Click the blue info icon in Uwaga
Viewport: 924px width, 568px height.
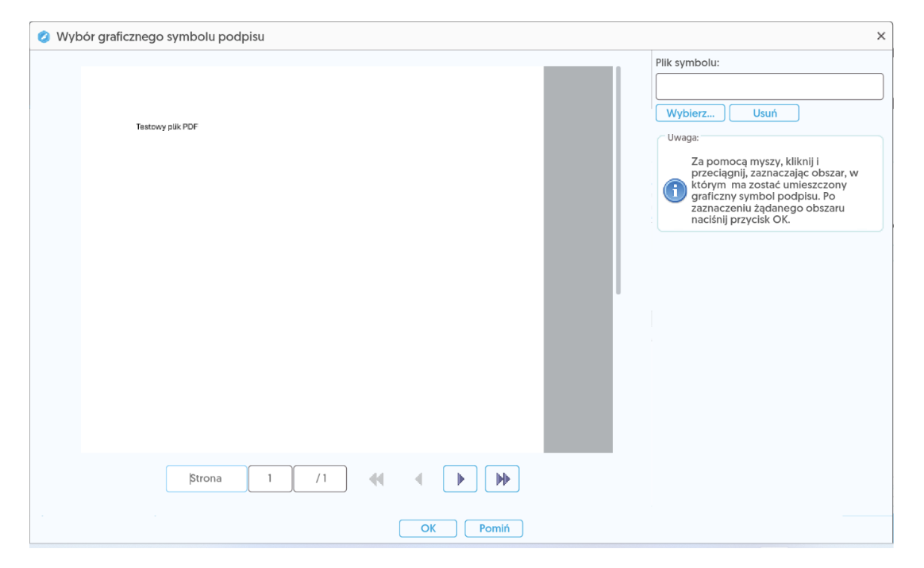pyautogui.click(x=674, y=191)
